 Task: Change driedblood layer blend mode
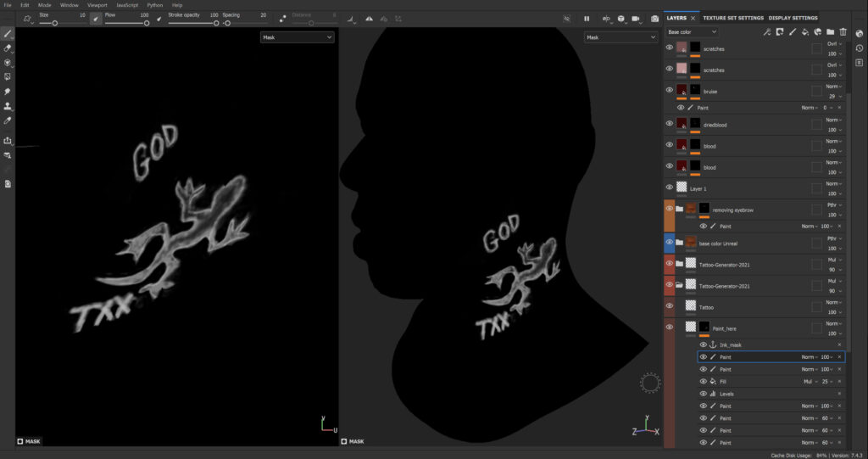[833, 120]
